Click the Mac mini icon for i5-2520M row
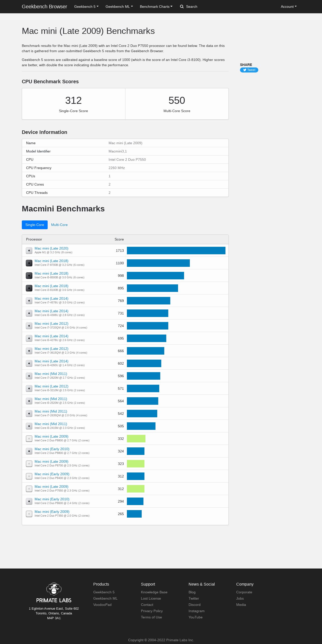The image size is (322, 644). pos(29,401)
